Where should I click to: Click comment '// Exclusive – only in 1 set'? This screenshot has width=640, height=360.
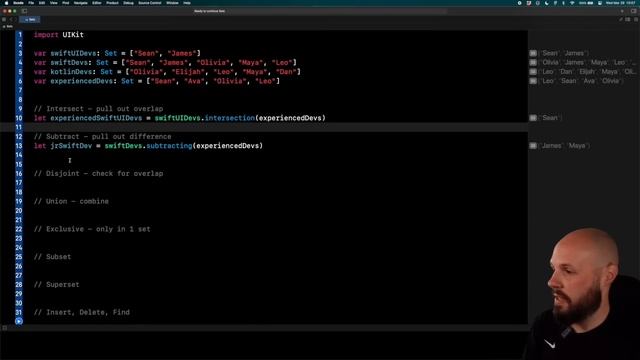pos(92,229)
